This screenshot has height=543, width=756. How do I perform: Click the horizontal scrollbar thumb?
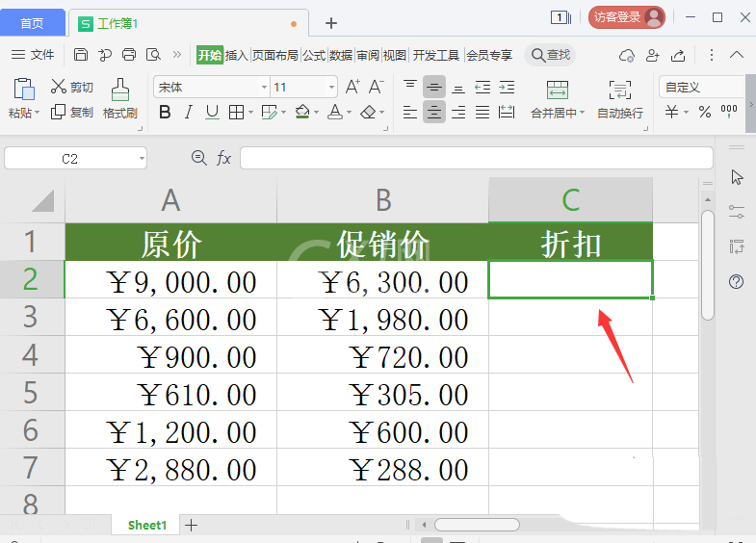(477, 525)
